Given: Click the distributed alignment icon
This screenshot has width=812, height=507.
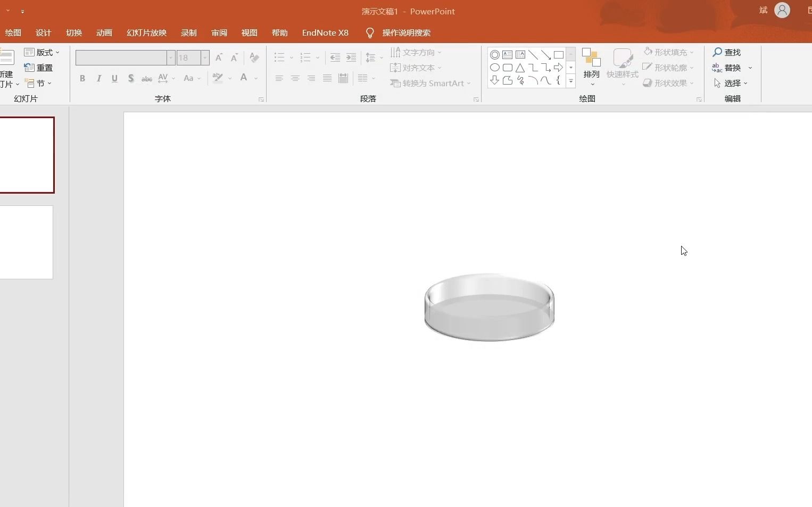Looking at the screenshot, I should 343,78.
